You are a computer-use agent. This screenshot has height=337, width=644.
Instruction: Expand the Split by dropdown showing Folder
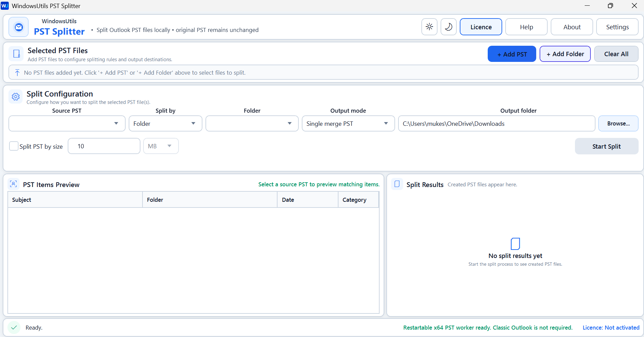(x=165, y=123)
